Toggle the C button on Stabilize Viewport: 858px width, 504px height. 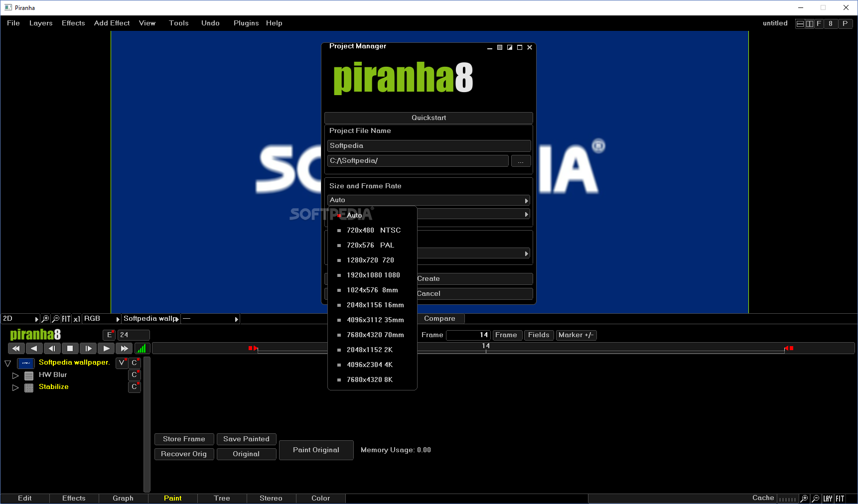[x=135, y=387]
